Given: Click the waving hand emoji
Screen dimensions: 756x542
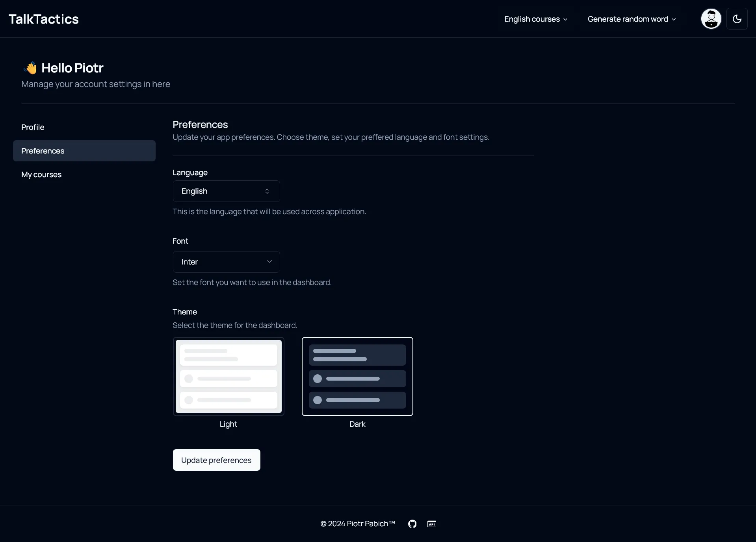Looking at the screenshot, I should (30, 68).
